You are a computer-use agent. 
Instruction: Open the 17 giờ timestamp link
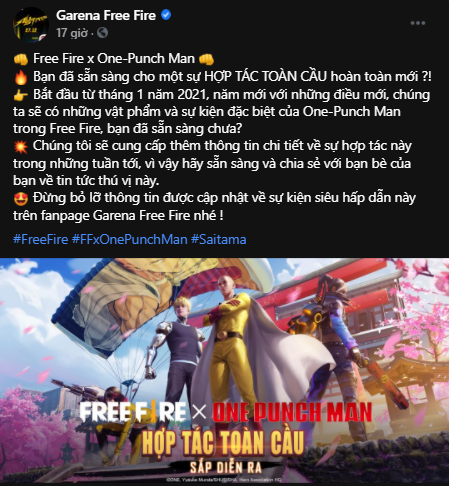point(72,33)
